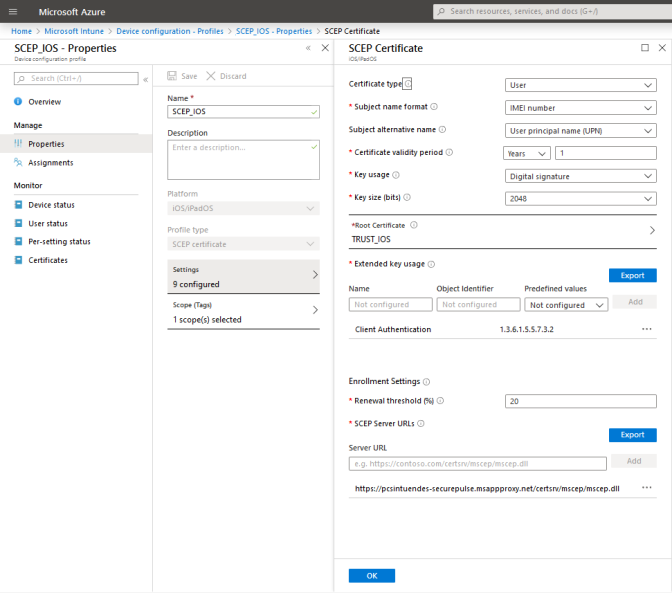Open the Subject alternative name dropdown
Image resolution: width=672 pixels, height=593 pixels.
[x=581, y=131]
